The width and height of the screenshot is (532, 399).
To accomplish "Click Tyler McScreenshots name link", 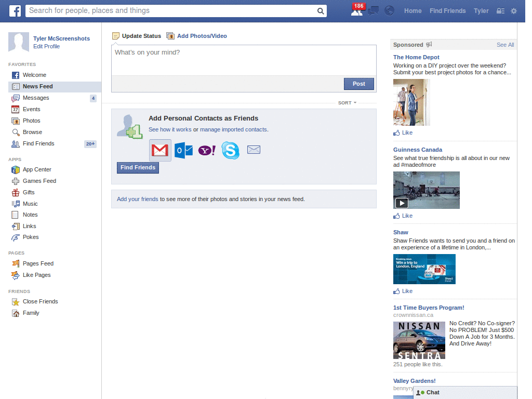I will coord(61,38).
